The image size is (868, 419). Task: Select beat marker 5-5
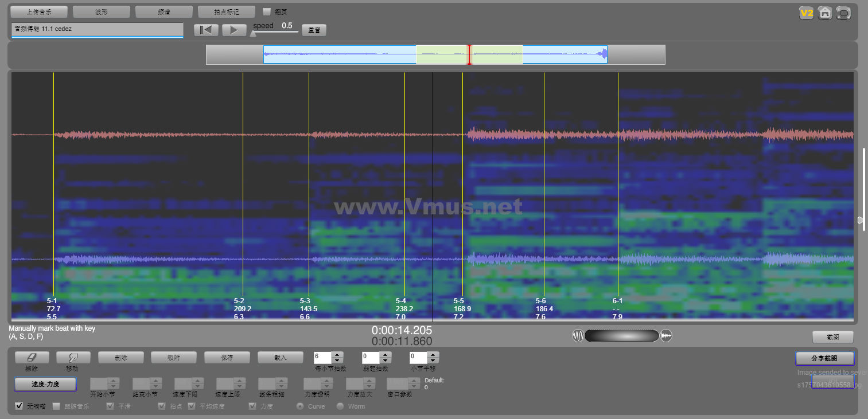[459, 300]
